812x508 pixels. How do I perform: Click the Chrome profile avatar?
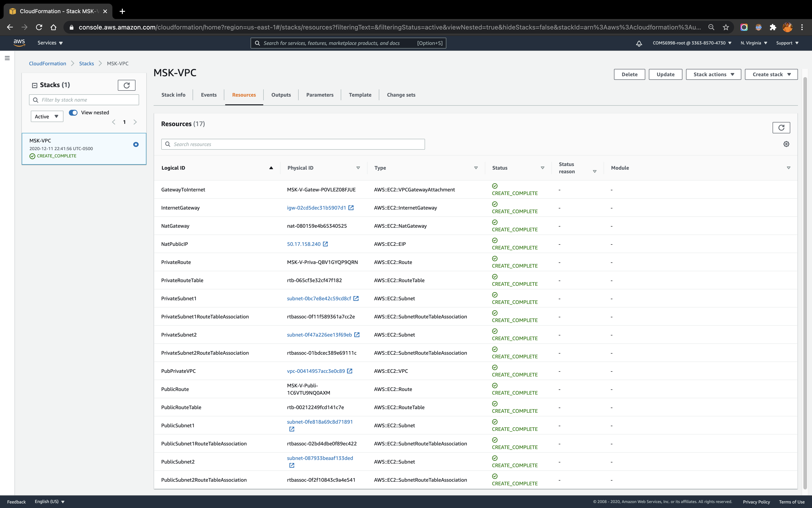pyautogui.click(x=788, y=27)
